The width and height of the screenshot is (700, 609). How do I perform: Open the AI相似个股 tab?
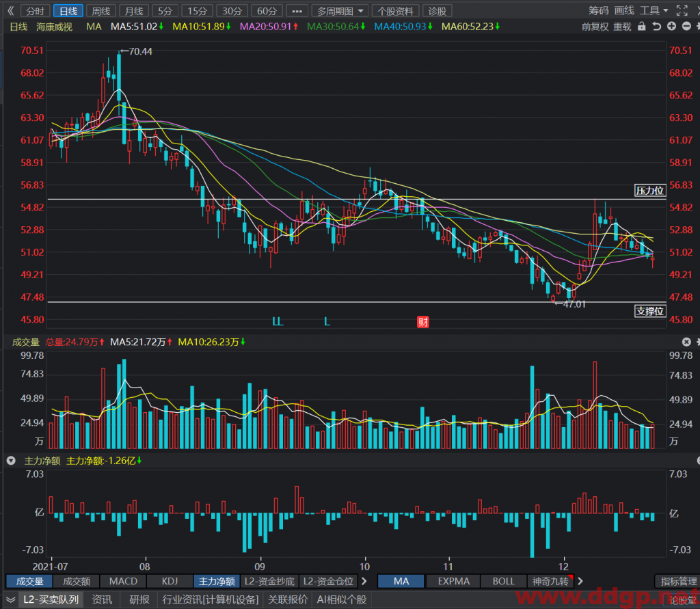point(342,599)
